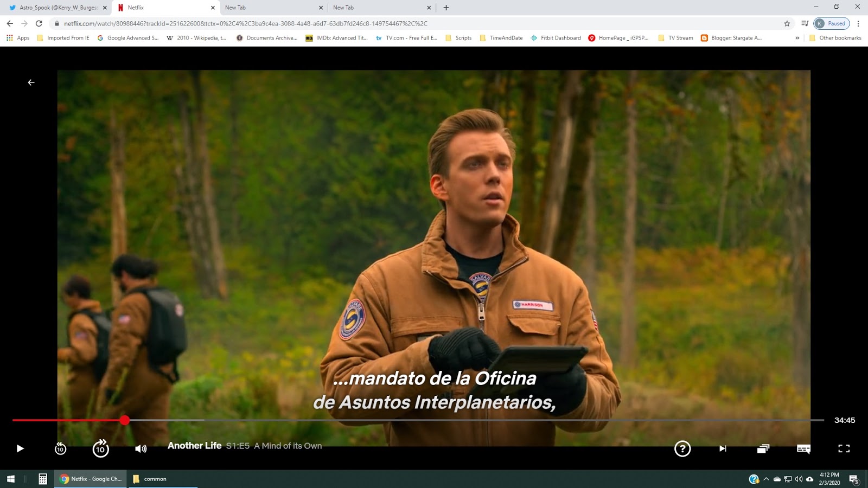Image resolution: width=868 pixels, height=488 pixels.
Task: Open TV Stream bookmark folder
Action: click(x=675, y=38)
